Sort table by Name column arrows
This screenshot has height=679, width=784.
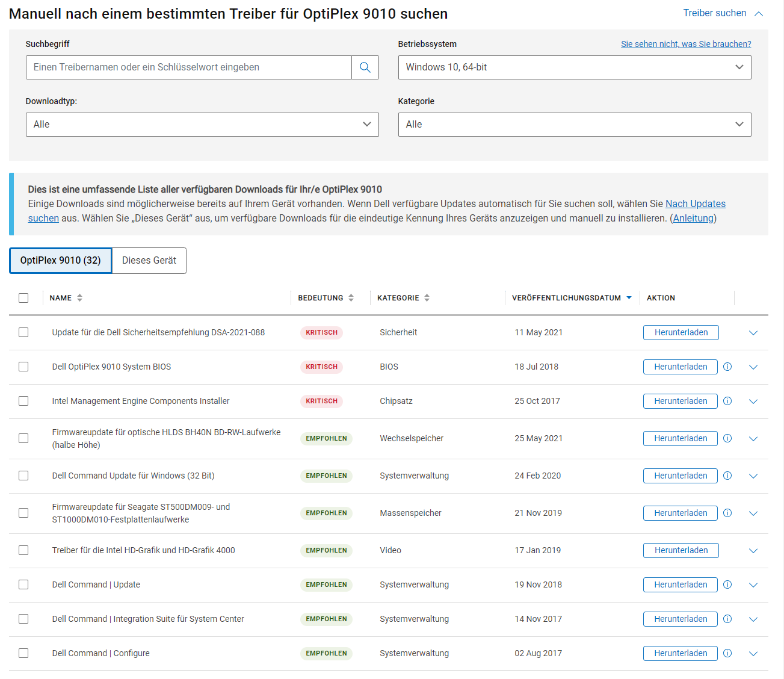79,298
